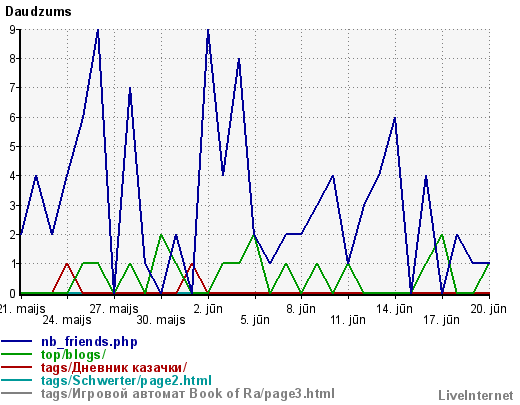This screenshot has width=520, height=405.
Task: Click the gray Book of Ra legend swatch
Action: point(17,393)
